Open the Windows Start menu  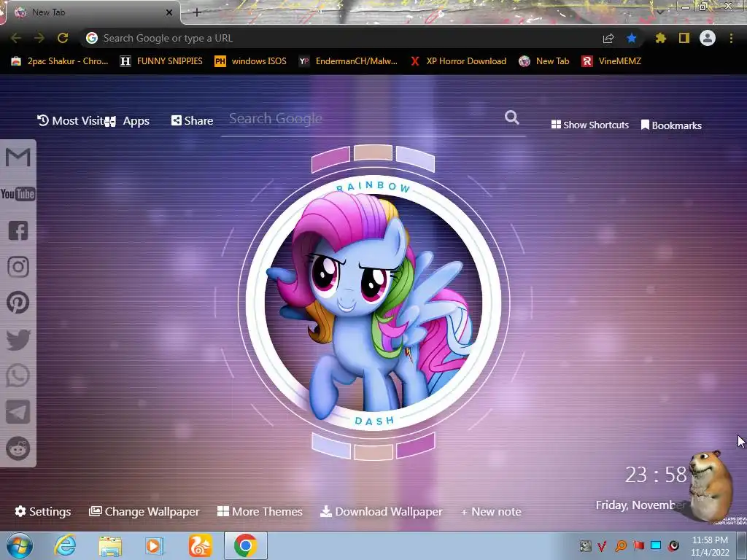[x=20, y=545]
